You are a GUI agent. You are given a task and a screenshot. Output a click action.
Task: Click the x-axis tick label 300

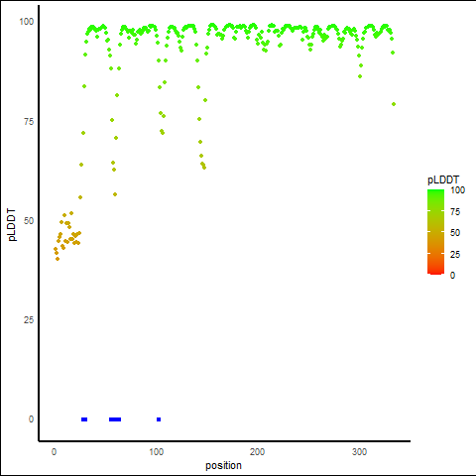[359, 452]
